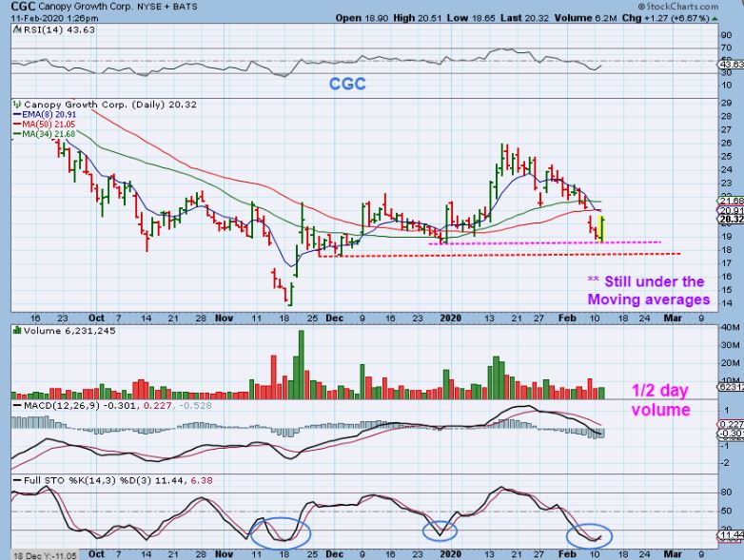Click the 'MA(50) 21.05' legend entry
The image size is (744, 560).
click(x=49, y=125)
